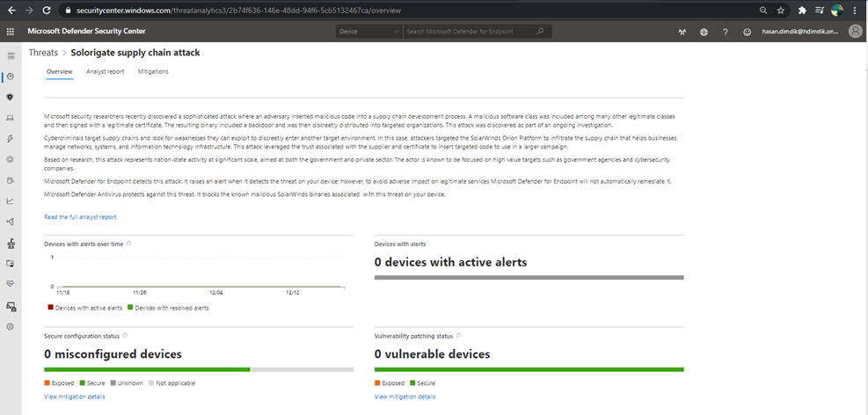Toggle the hamburger navigation menu
Viewport: 868px width, 415px height.
coord(11,55)
